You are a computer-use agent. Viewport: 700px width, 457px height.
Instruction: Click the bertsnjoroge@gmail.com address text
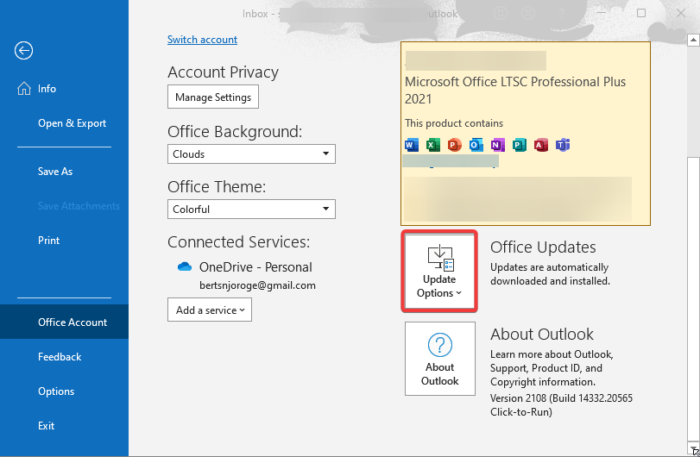point(257,285)
